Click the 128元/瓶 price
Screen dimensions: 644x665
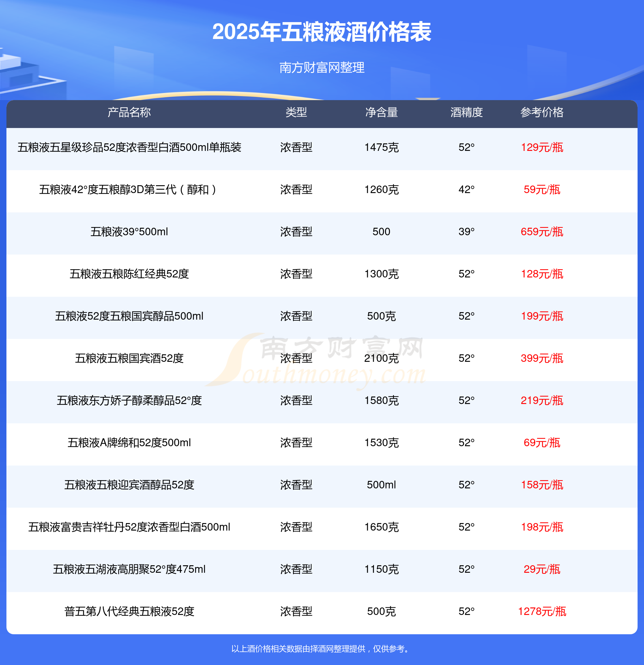coord(542,274)
